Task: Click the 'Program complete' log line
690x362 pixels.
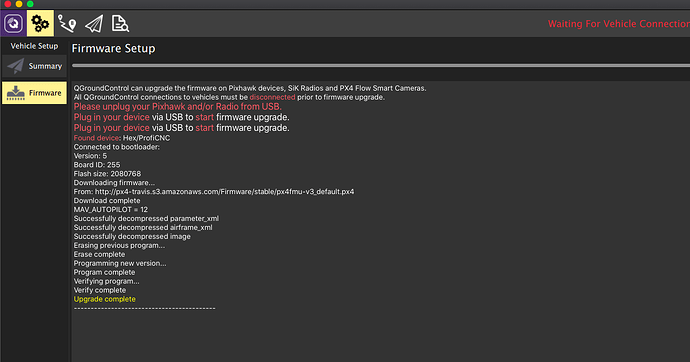Action: (x=104, y=272)
